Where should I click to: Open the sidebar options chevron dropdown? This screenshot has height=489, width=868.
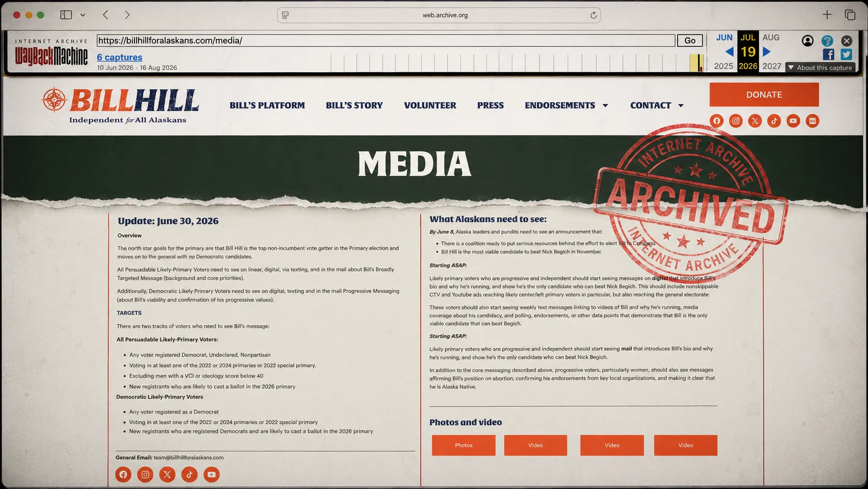[83, 15]
